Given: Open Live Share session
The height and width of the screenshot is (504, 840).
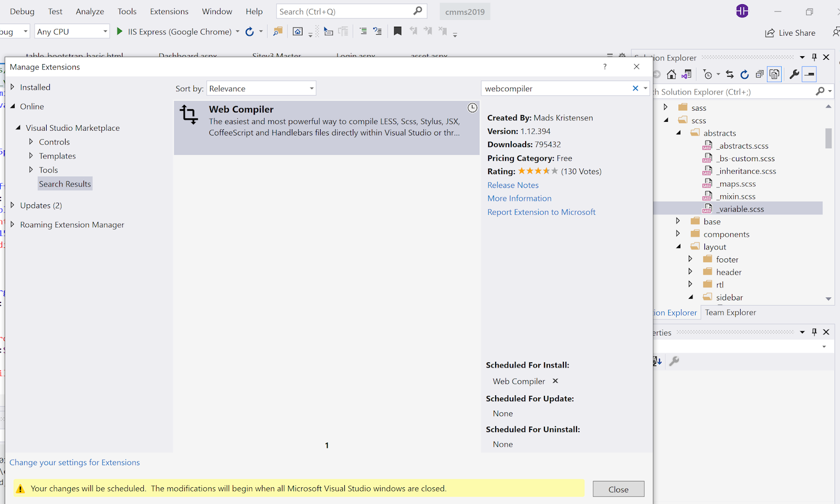Looking at the screenshot, I should pos(790,33).
